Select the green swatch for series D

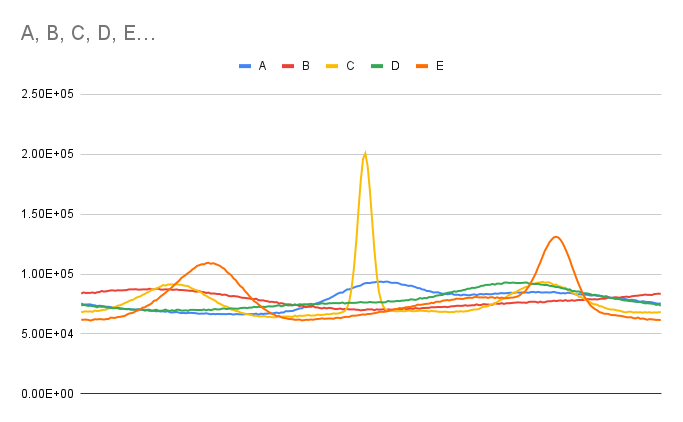tap(378, 66)
